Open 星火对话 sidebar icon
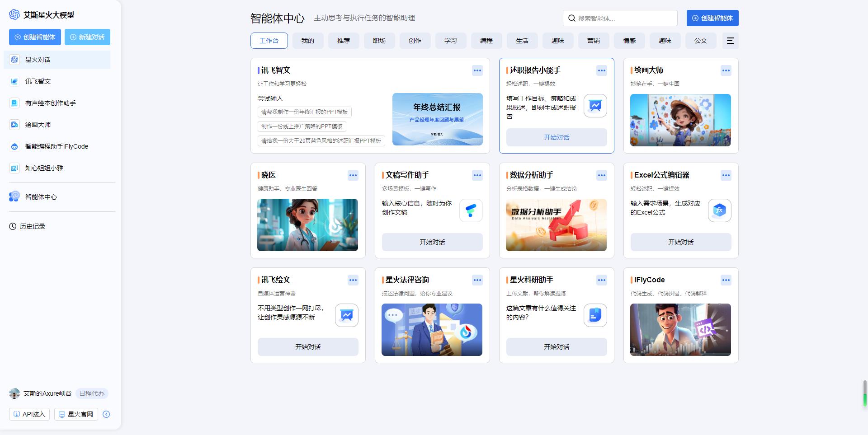The height and width of the screenshot is (435, 868). click(x=14, y=60)
